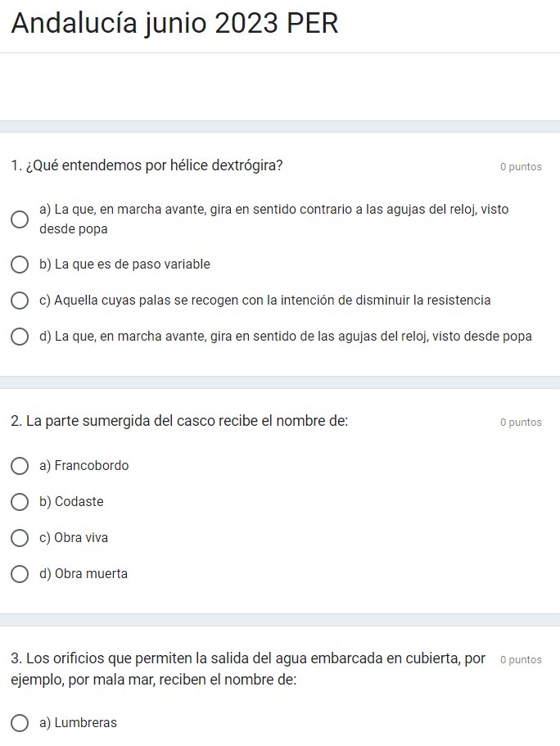
Task: Select option a) for the hélice dextrógira question
Action: click(19, 219)
